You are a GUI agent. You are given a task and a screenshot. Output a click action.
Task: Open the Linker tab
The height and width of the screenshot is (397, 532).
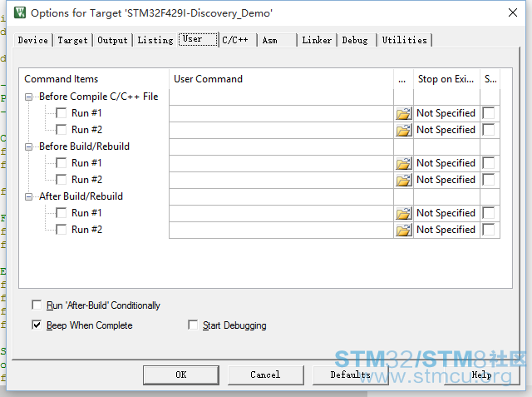coord(318,41)
